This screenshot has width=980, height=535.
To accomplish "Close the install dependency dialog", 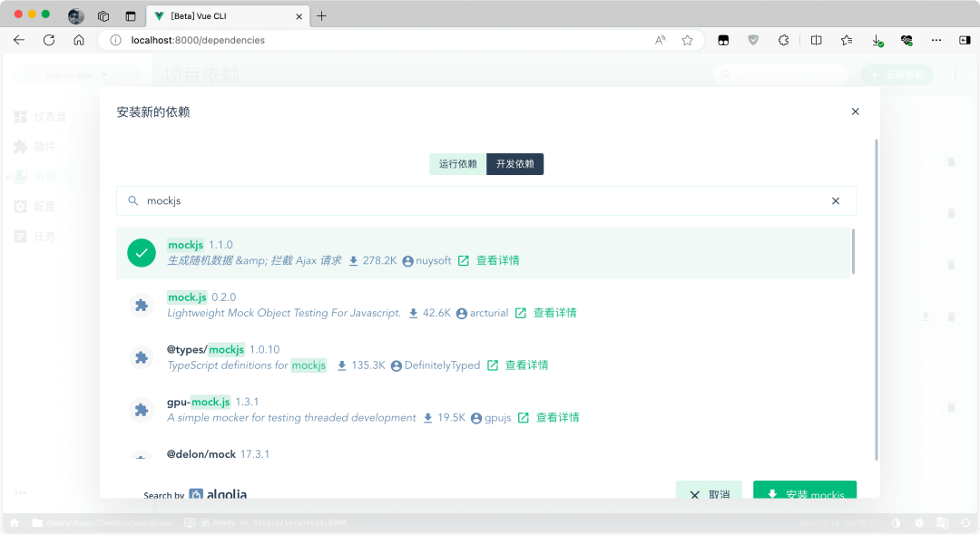I will tap(855, 112).
